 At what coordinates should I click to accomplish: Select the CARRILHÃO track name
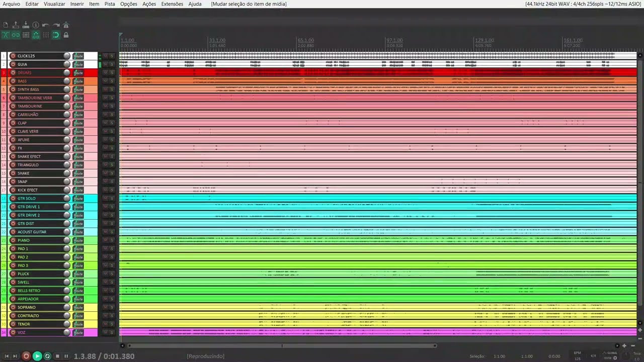pos(28,115)
